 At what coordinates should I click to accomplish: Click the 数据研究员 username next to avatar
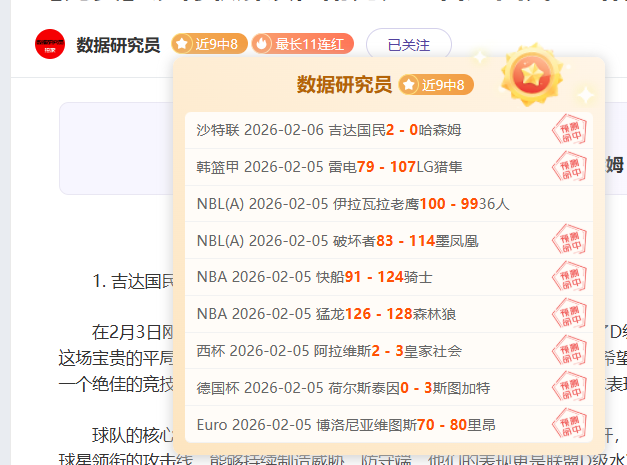point(118,45)
